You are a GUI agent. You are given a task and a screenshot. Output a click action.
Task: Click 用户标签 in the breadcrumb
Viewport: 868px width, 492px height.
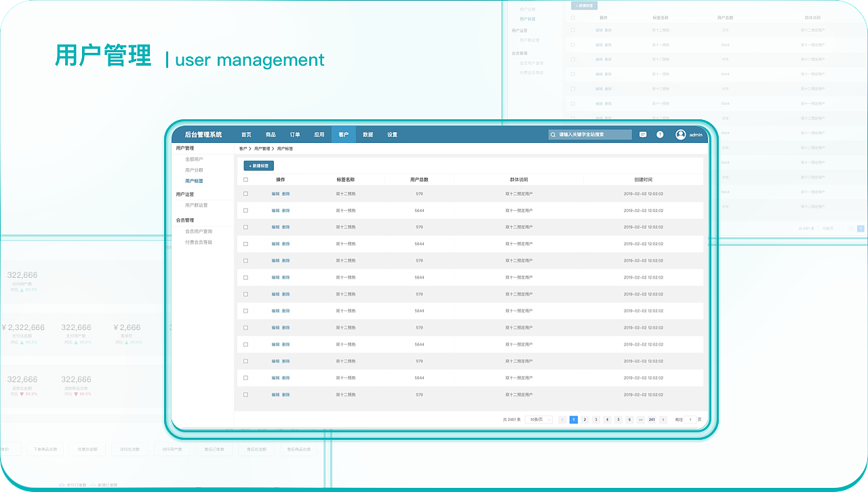click(285, 148)
